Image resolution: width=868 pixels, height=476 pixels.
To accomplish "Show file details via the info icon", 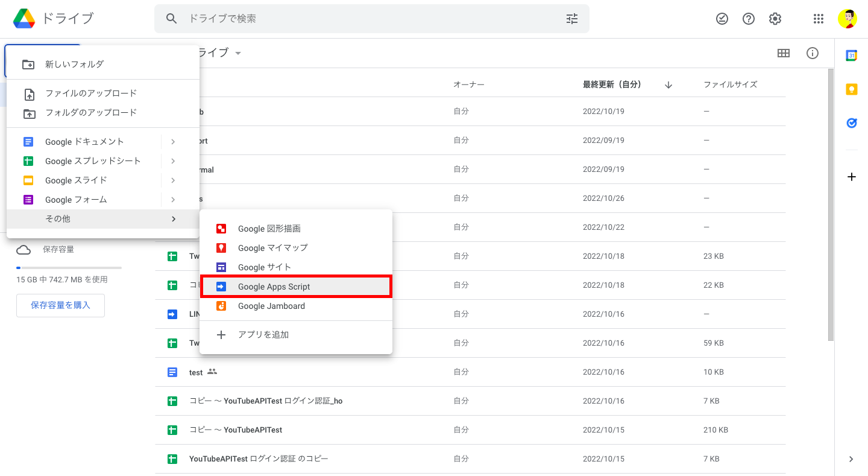I will click(x=812, y=53).
